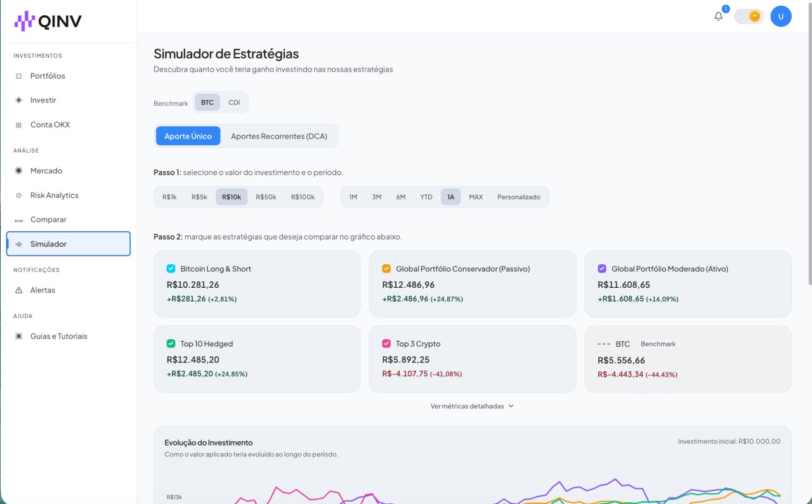Click the Simulador sidebar icon

(x=18, y=244)
